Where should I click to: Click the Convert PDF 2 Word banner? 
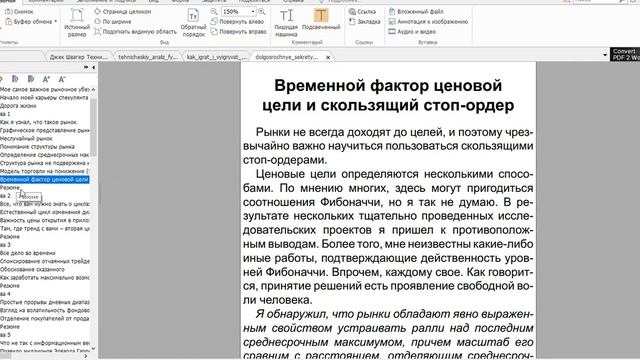click(x=625, y=54)
